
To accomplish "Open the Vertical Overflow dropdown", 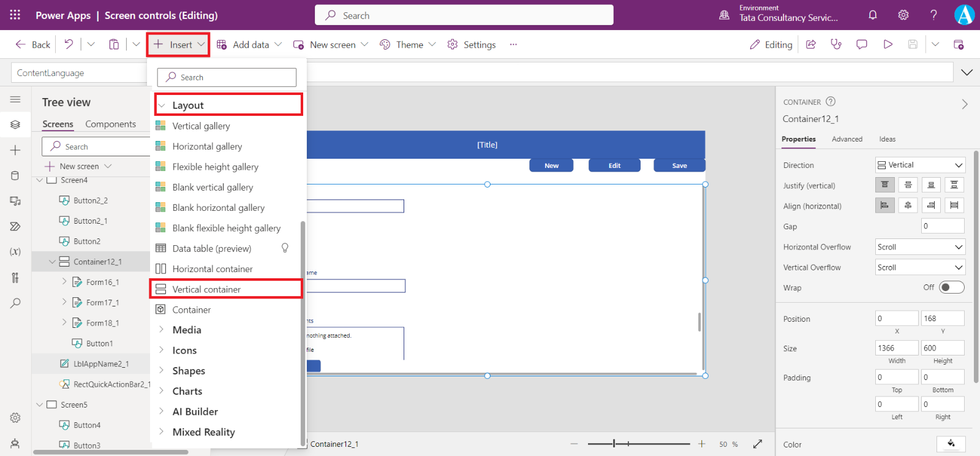I will click(x=920, y=267).
